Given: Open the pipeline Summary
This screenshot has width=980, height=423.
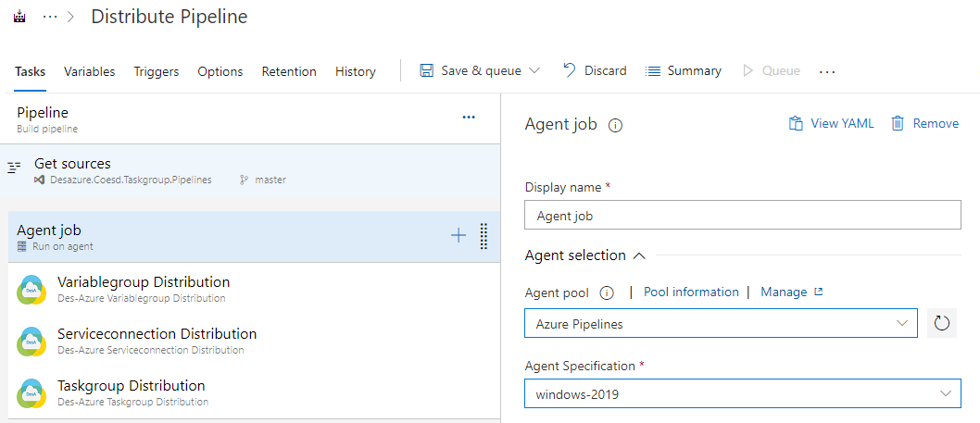Looking at the screenshot, I should click(x=684, y=70).
